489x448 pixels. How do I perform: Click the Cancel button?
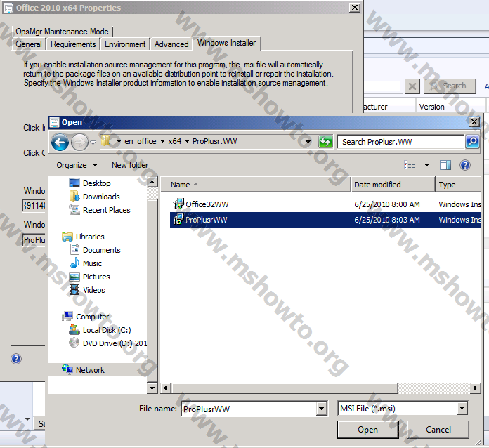[438, 430]
